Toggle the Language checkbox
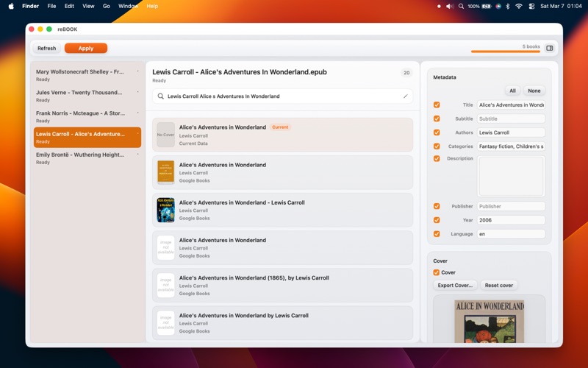 [x=437, y=234]
